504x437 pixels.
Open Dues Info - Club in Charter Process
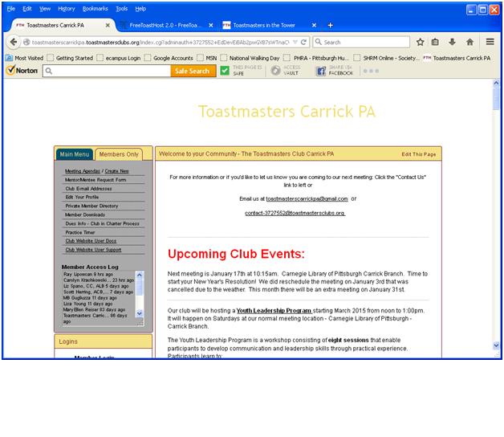(x=102, y=223)
